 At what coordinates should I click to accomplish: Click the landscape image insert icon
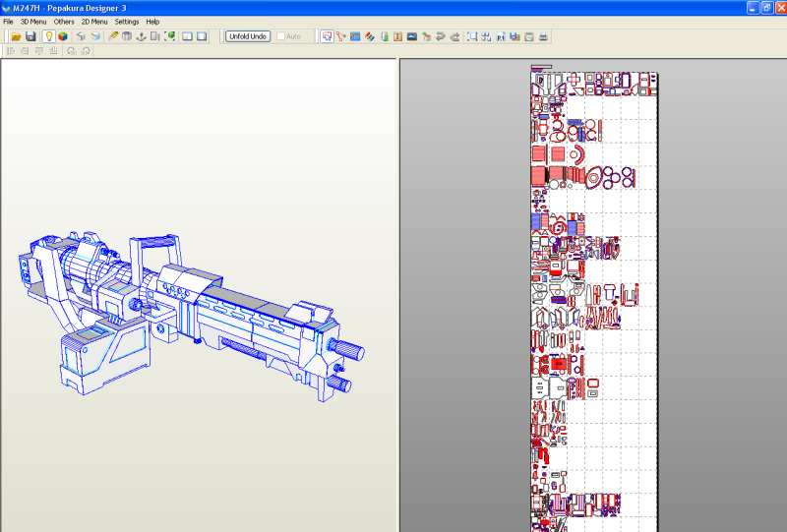(412, 36)
